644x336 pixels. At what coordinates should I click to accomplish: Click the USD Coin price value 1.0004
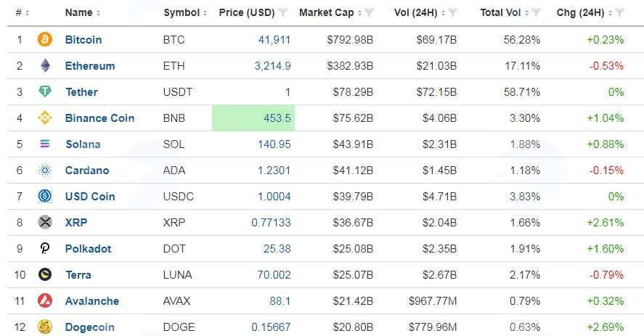coord(274,197)
